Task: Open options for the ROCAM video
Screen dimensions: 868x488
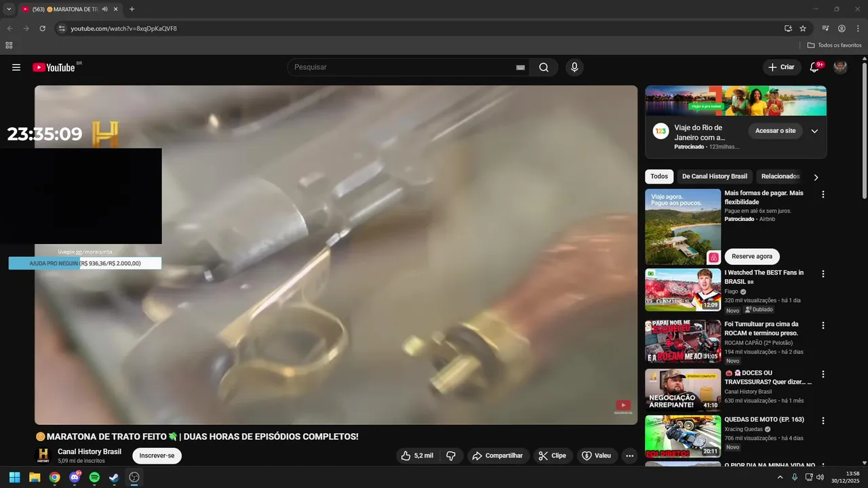Action: (x=823, y=325)
